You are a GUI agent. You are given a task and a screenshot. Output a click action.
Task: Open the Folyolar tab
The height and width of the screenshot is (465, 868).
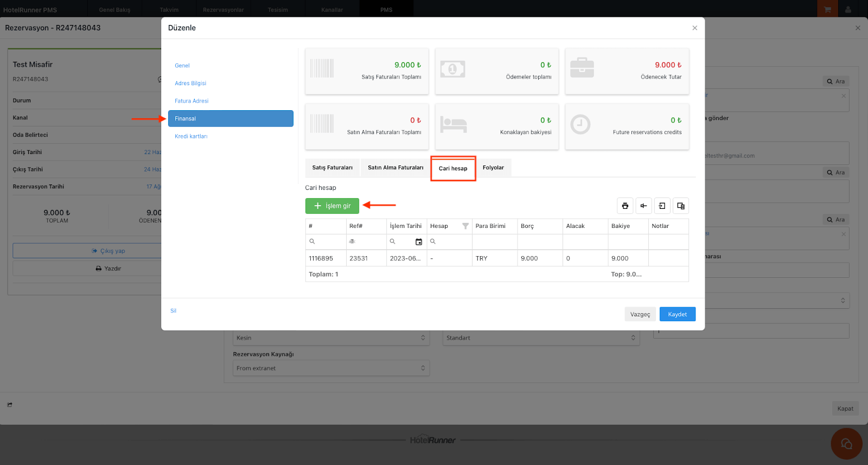coord(493,168)
